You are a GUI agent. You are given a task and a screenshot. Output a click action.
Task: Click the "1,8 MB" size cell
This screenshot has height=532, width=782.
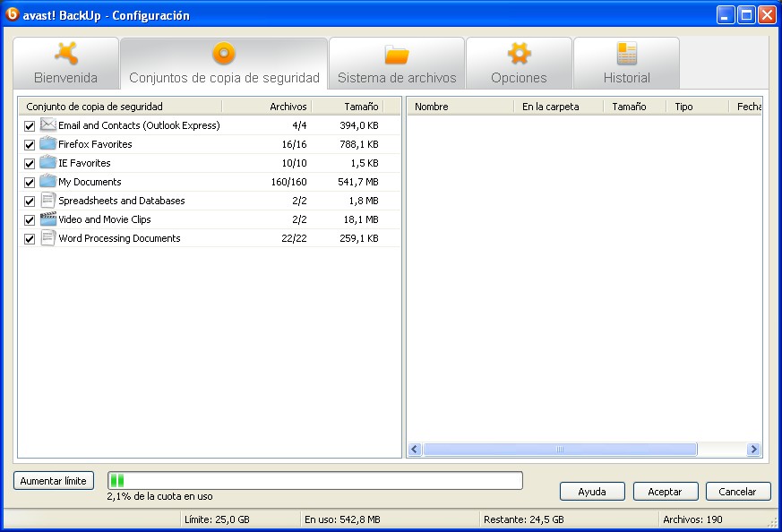(x=364, y=201)
